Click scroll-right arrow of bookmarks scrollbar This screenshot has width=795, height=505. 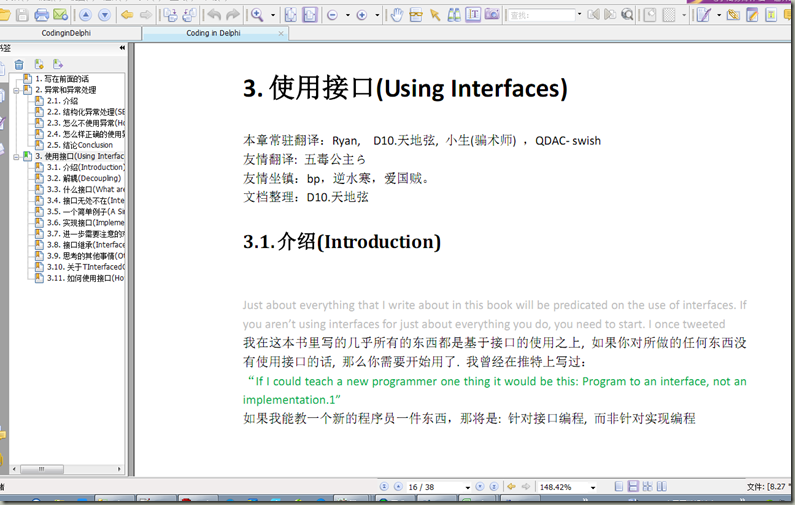click(119, 470)
